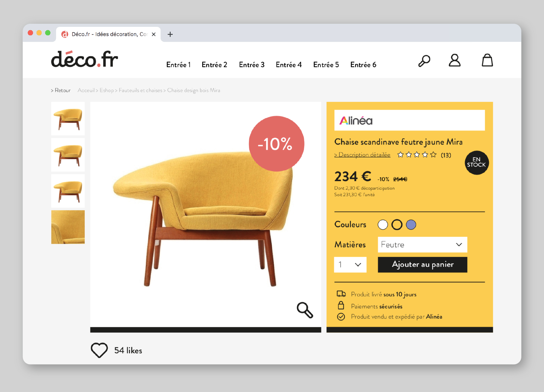Zoom product image with magnifier icon

tap(305, 310)
